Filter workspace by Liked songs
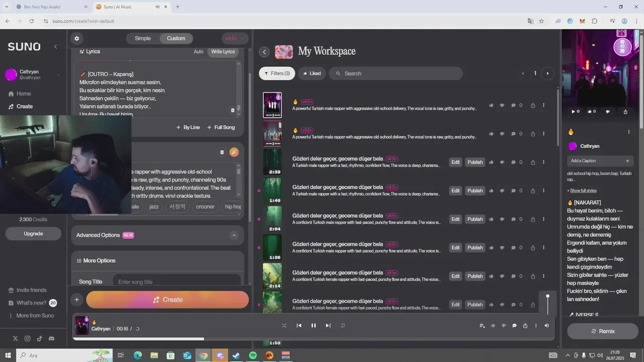644x362 pixels. [312, 73]
